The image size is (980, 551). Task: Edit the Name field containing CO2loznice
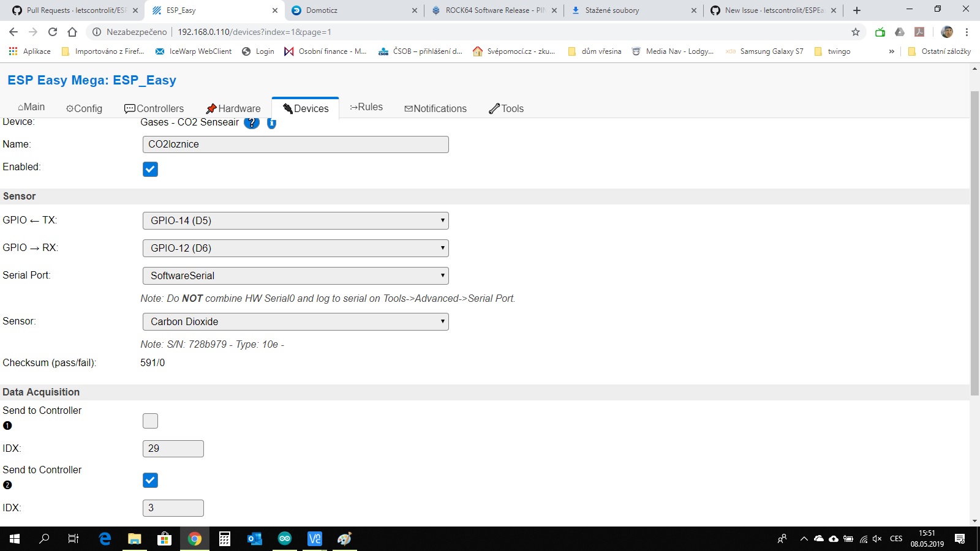pos(296,144)
